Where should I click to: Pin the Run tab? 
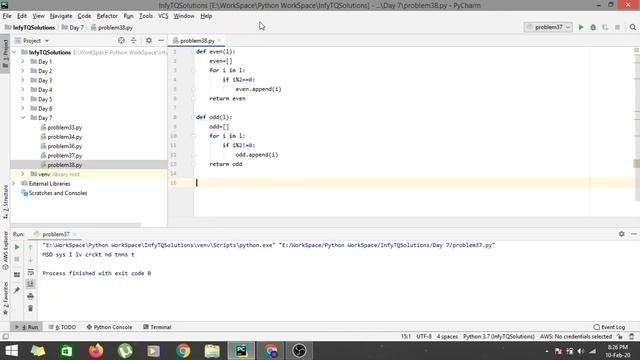click(17, 290)
